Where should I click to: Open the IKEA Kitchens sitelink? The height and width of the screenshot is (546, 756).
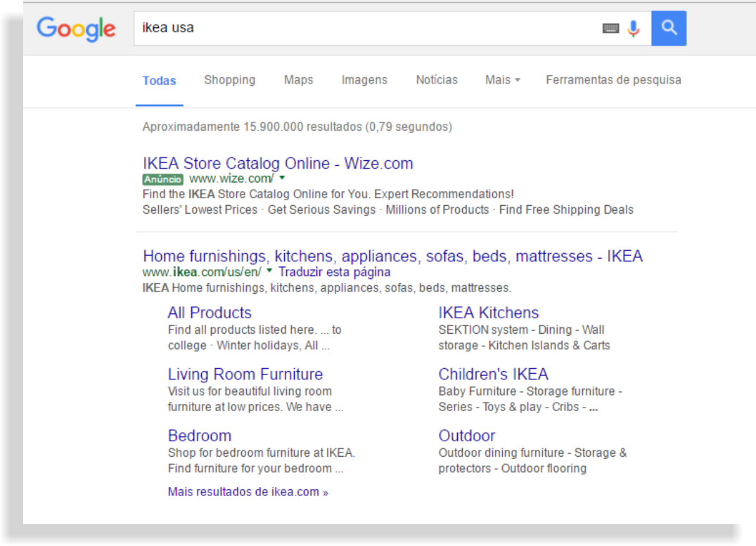click(x=488, y=313)
